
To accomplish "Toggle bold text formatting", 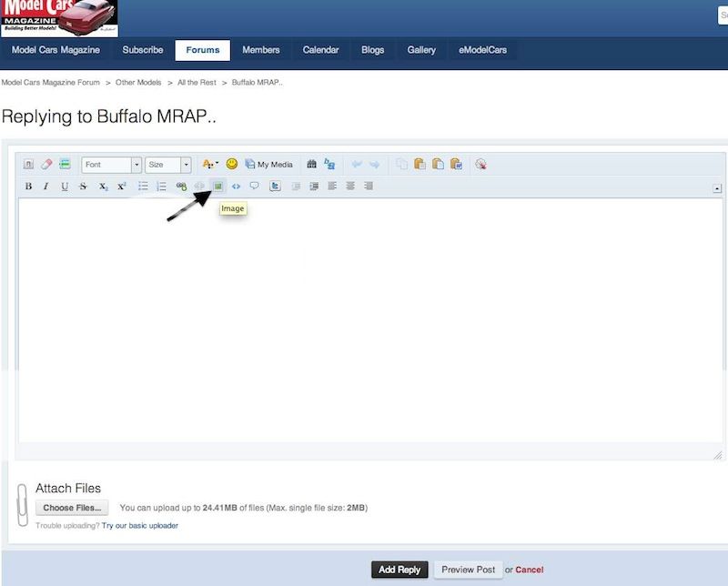I will pos(26,186).
